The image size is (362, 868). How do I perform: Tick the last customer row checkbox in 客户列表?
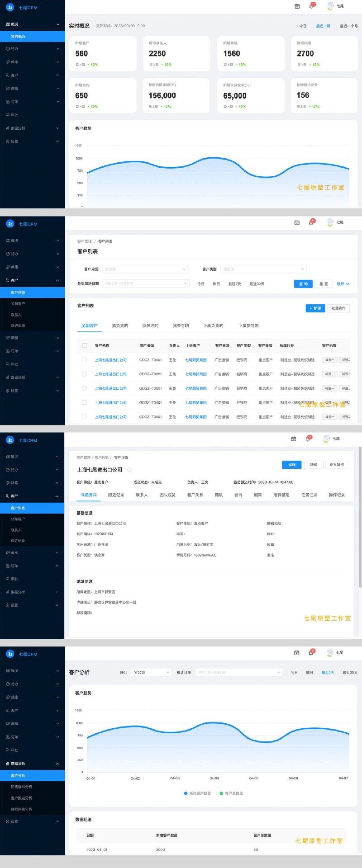pyautogui.click(x=84, y=417)
